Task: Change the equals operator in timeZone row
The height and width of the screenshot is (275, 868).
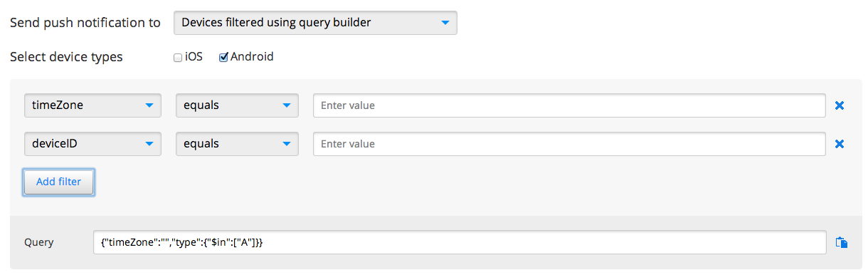Action: pyautogui.click(x=237, y=105)
